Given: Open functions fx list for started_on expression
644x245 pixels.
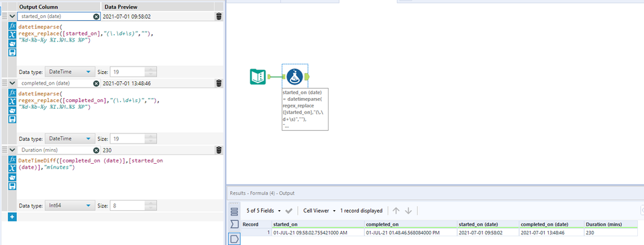Looking at the screenshot, I should [12, 26].
